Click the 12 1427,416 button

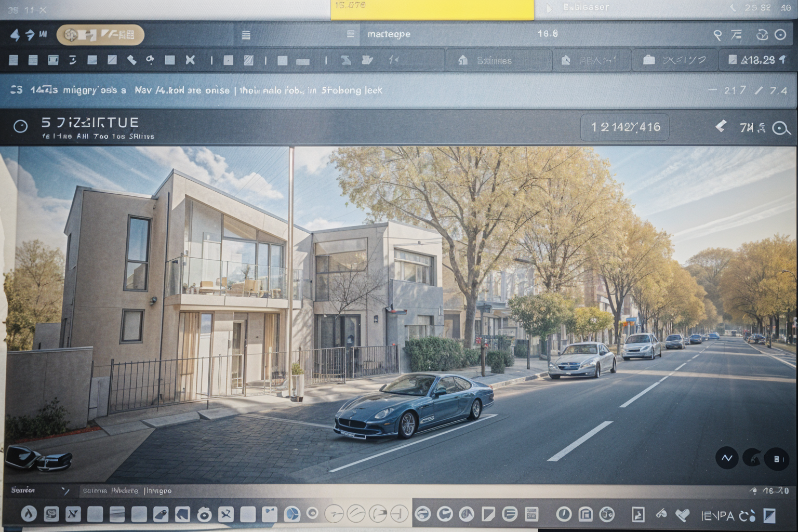click(x=625, y=127)
